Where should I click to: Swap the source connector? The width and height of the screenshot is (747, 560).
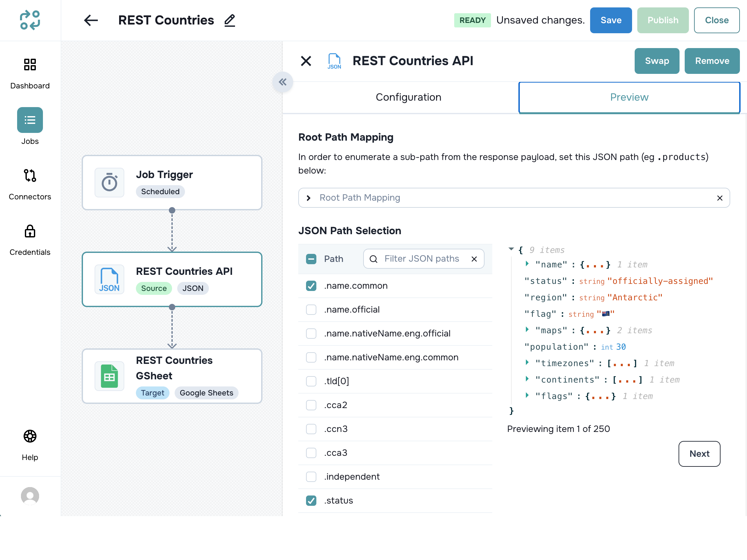click(657, 61)
